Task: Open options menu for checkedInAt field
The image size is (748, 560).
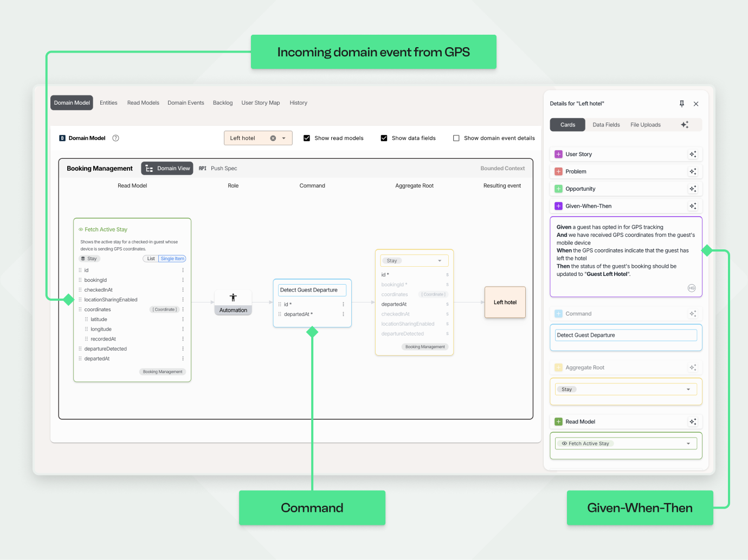Action: [183, 290]
